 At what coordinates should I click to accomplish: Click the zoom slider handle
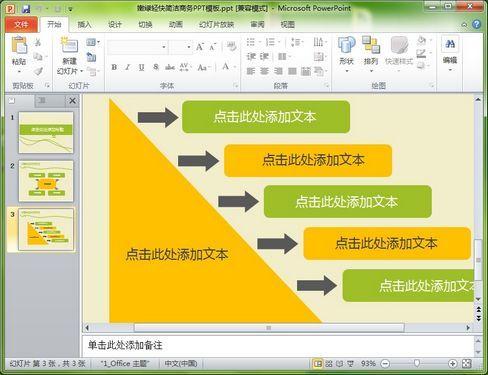point(416,363)
